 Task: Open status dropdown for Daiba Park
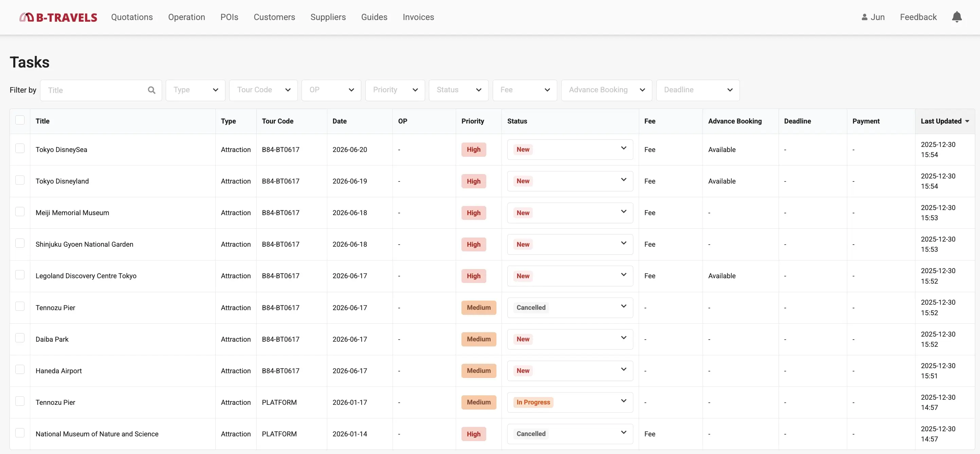570,339
